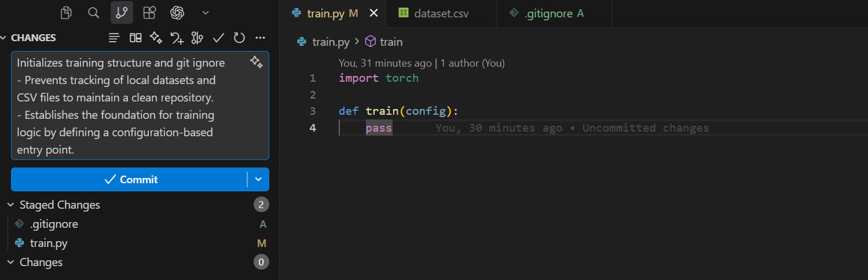
Task: Click the 'Uncommitted changes' inline blame text
Action: [646, 128]
